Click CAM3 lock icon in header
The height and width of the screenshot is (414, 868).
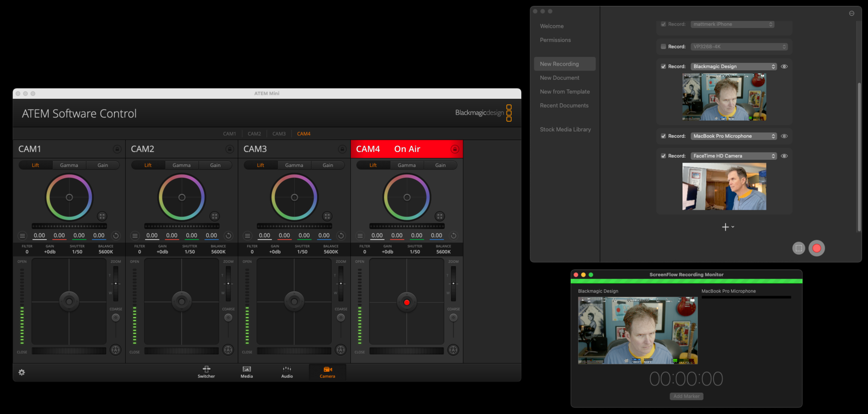(x=342, y=149)
